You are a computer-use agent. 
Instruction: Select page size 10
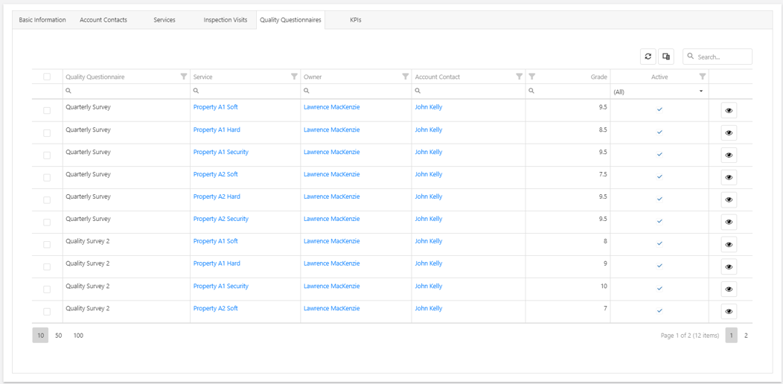(40, 336)
